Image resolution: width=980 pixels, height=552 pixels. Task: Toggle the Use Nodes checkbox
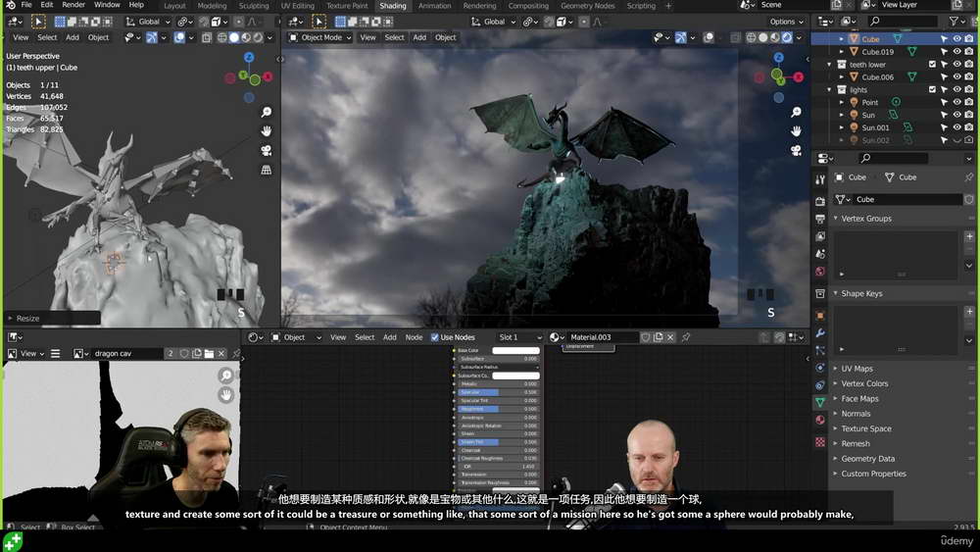tap(435, 337)
